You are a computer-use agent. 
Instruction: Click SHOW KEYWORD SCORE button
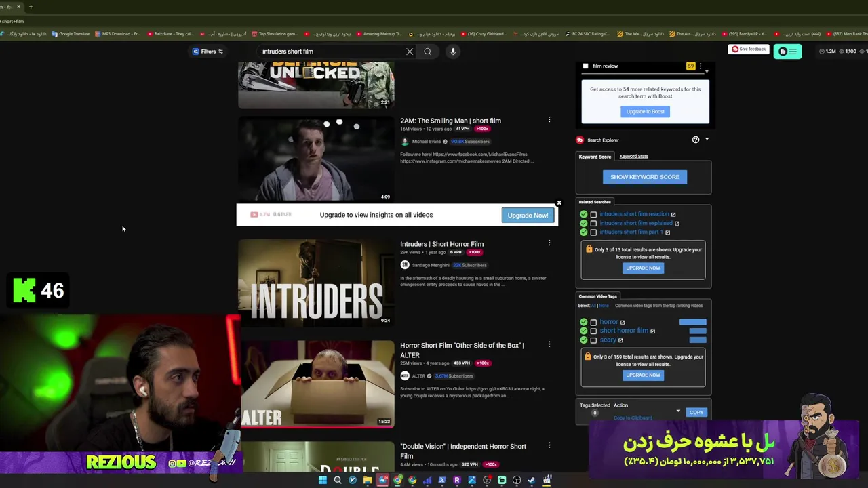coord(644,177)
